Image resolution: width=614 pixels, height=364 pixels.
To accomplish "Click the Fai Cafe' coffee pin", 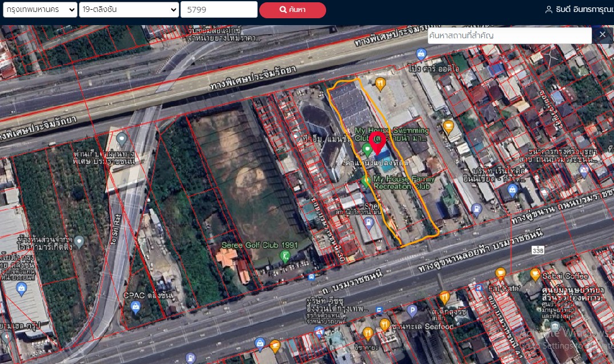I will coord(500,274).
